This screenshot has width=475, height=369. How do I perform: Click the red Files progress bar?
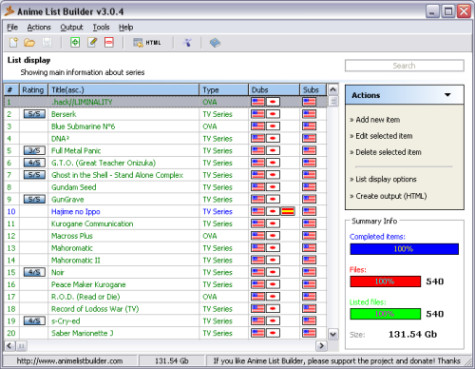(385, 281)
